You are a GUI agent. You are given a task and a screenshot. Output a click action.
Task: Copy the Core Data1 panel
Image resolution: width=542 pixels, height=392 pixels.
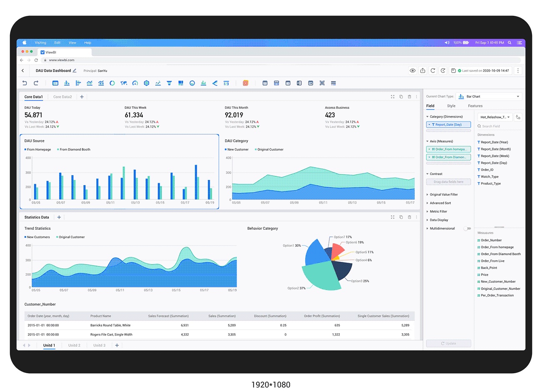click(401, 97)
